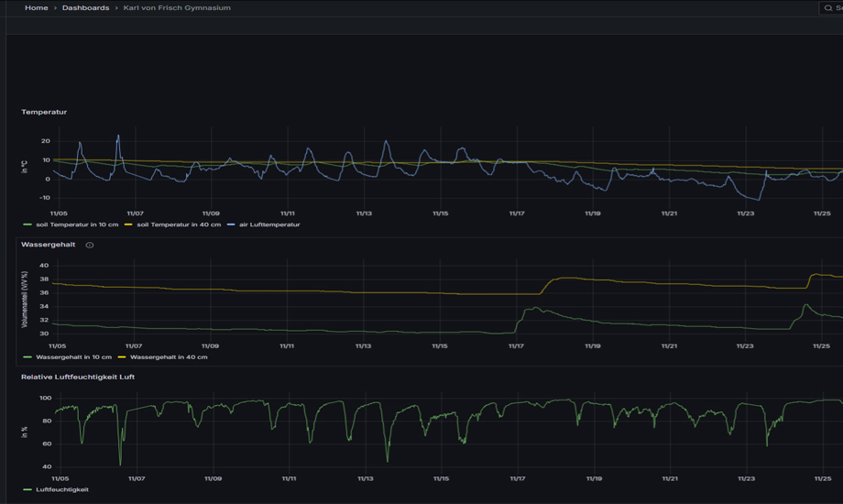
Task: Toggle the 'Wassergehalt in 40 cm' series label
Action: pos(169,357)
